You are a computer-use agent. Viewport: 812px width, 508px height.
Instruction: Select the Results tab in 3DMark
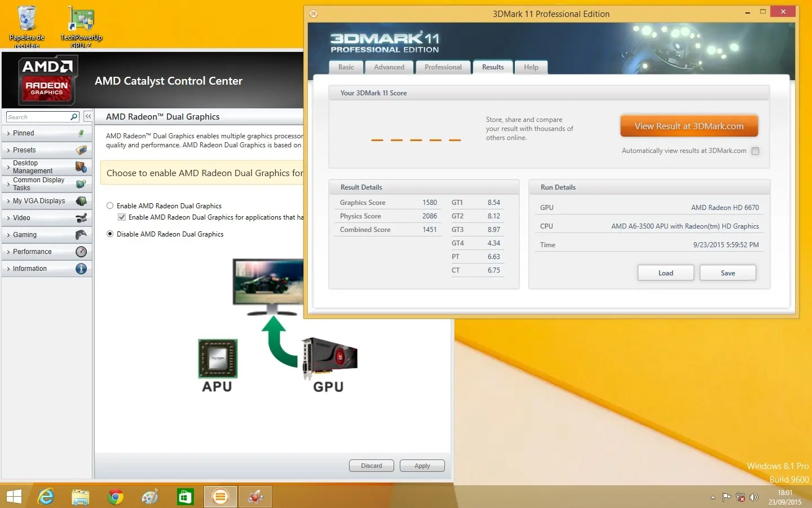[x=493, y=67]
